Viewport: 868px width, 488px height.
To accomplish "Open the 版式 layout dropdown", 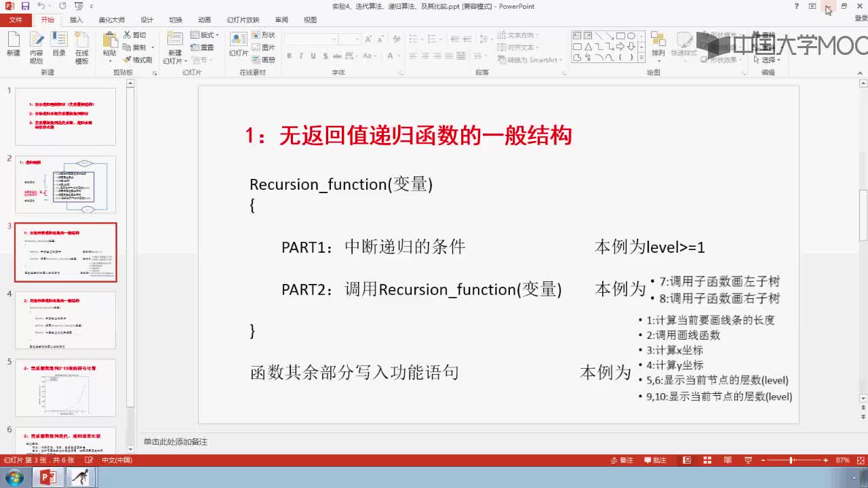I will [x=204, y=35].
